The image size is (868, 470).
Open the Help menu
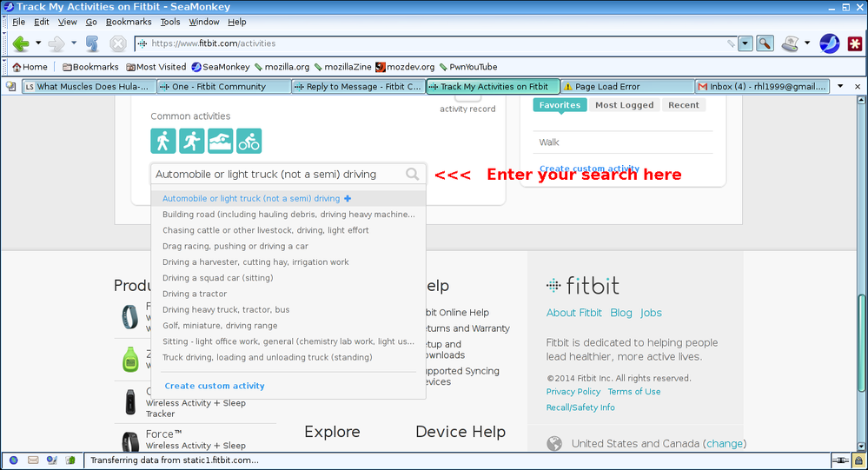[237, 22]
